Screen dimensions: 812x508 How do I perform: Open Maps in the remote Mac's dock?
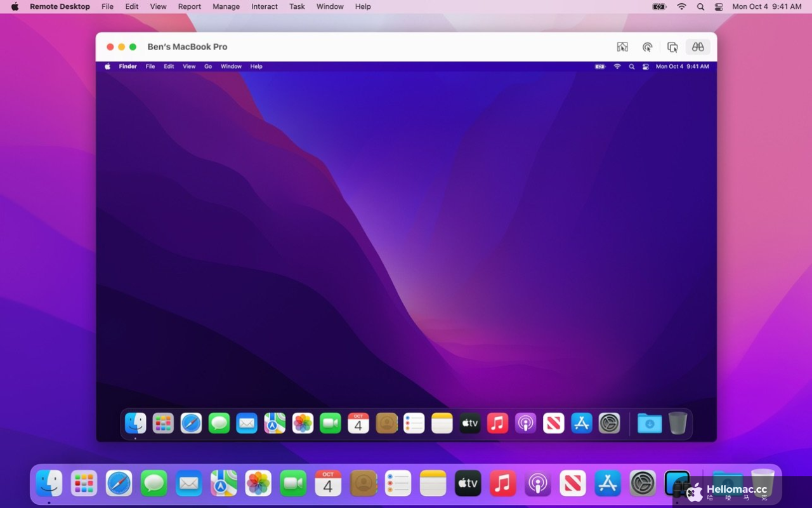point(275,423)
